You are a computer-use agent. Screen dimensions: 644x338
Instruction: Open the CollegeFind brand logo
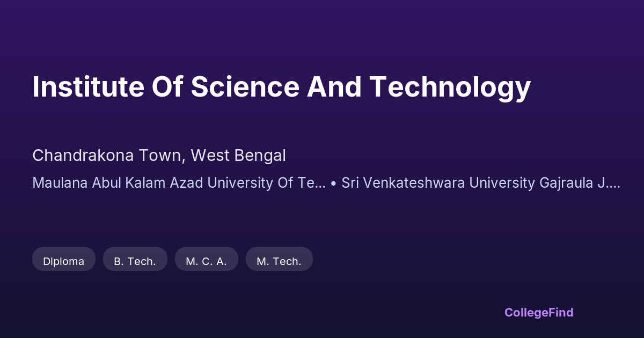538,312
